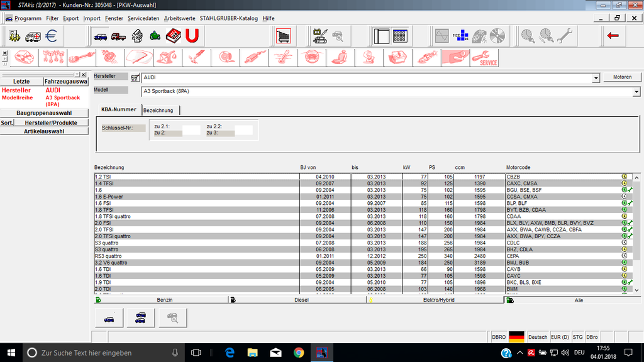Click the Motoren button
644x362 pixels.
622,77
